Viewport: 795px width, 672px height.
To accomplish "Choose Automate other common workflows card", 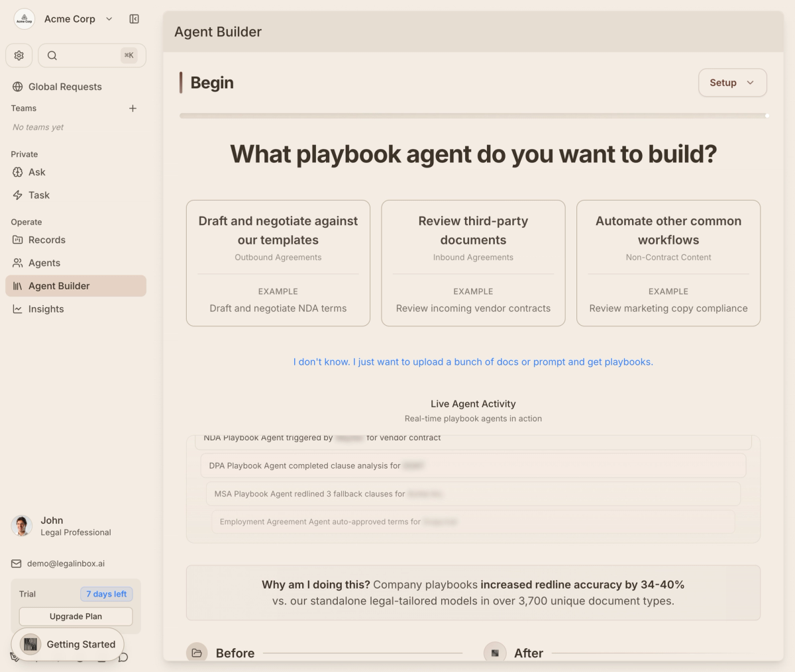I will pyautogui.click(x=668, y=264).
